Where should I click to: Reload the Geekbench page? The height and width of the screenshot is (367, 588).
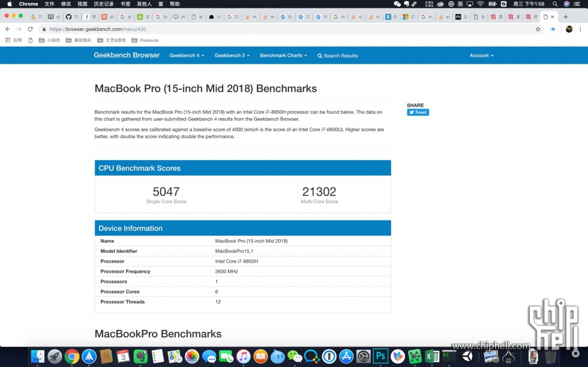click(31, 29)
